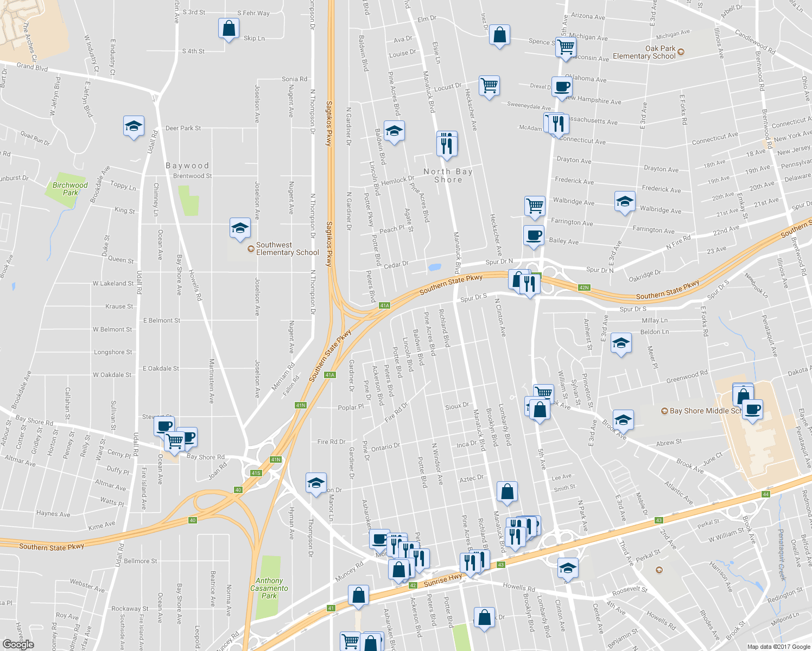812x651 pixels.
Task: Click the school marker right of Walbridge Ave
Action: point(625,202)
